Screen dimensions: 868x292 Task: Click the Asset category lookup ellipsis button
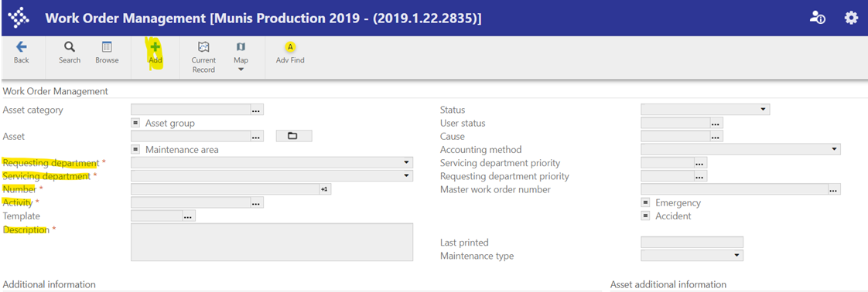(x=257, y=110)
